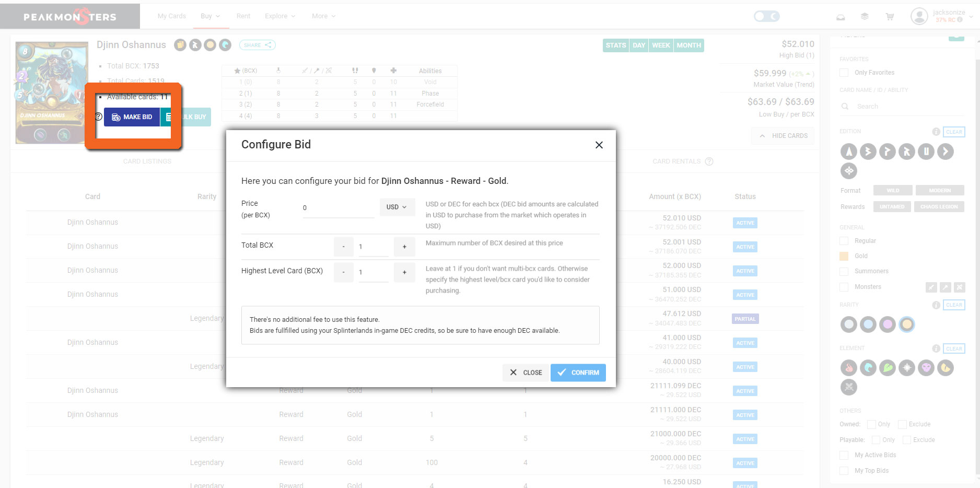Select the Legendary gold rarity swatch
The width and height of the screenshot is (980, 488).
coord(907,324)
